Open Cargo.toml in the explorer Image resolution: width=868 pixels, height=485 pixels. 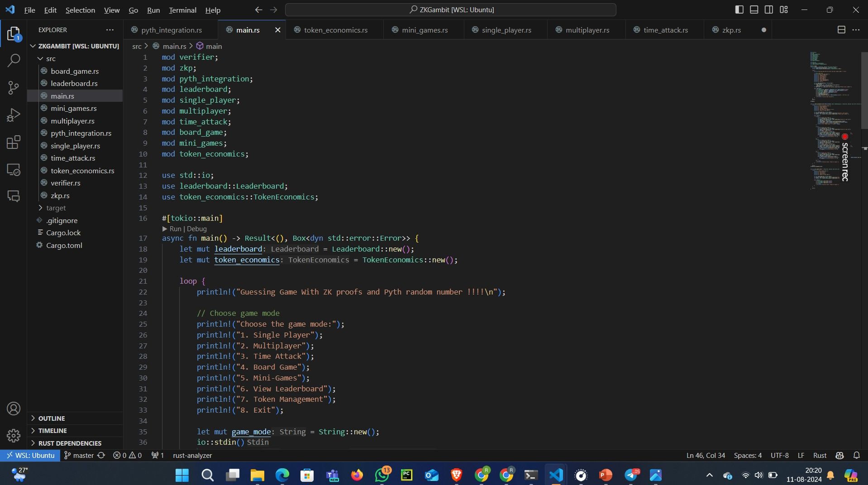click(x=75, y=245)
